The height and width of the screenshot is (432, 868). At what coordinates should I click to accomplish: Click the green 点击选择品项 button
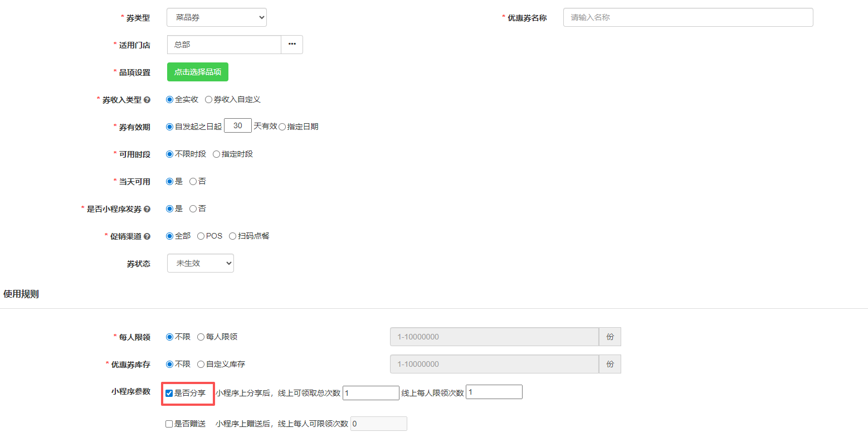(x=198, y=72)
